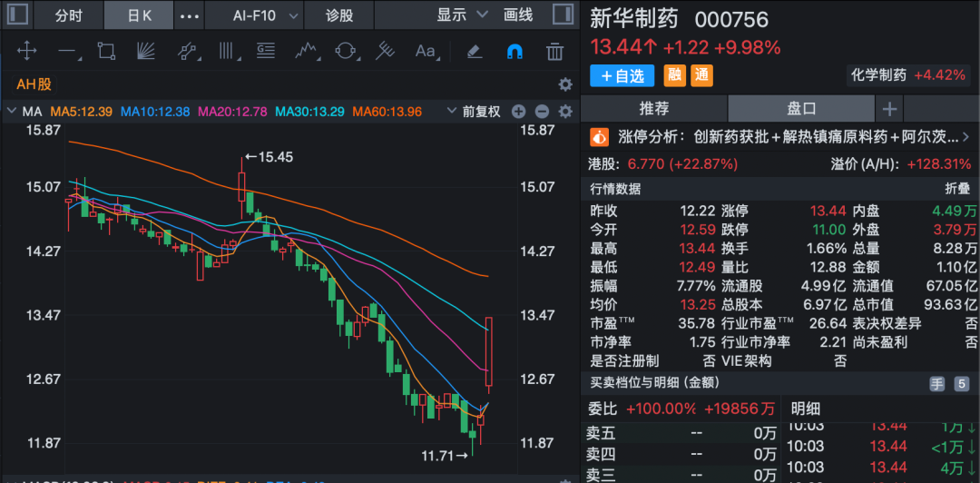Select the eraser tool
980x483 pixels.
475,51
